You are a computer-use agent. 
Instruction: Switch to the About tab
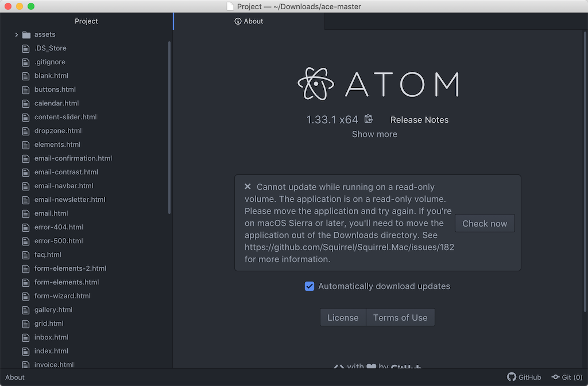[x=253, y=21]
